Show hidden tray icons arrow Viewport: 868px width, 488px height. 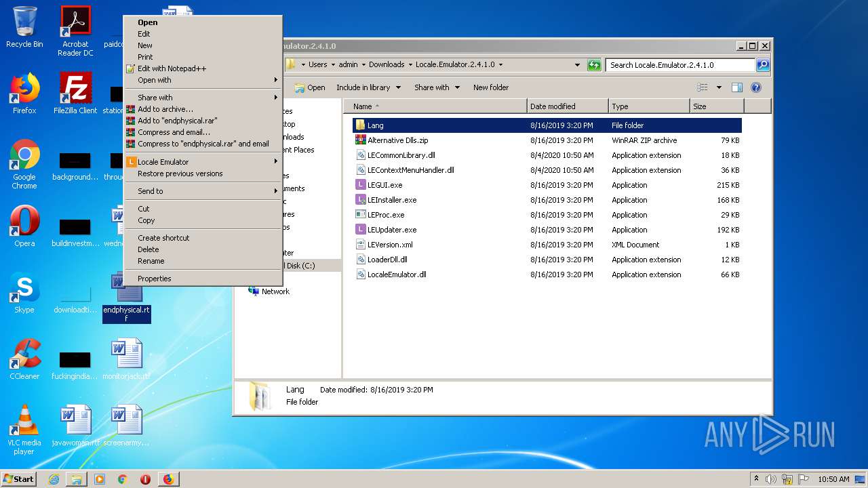pyautogui.click(x=756, y=479)
